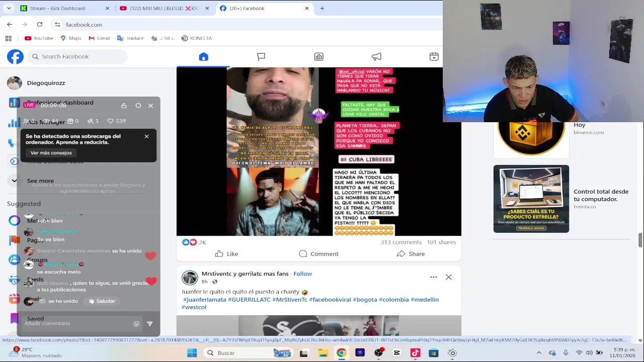This screenshot has height=362, width=644.
Task: Click the send comment arrow icon
Action: pyautogui.click(x=149, y=324)
